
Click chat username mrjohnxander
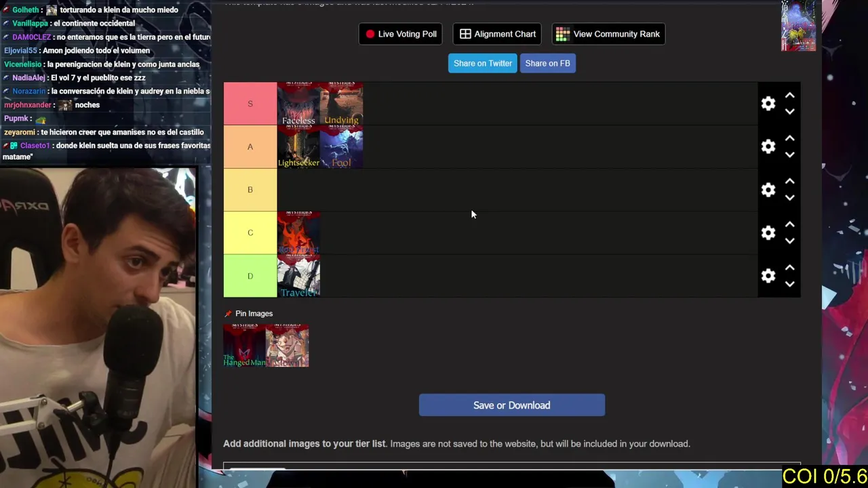point(27,105)
